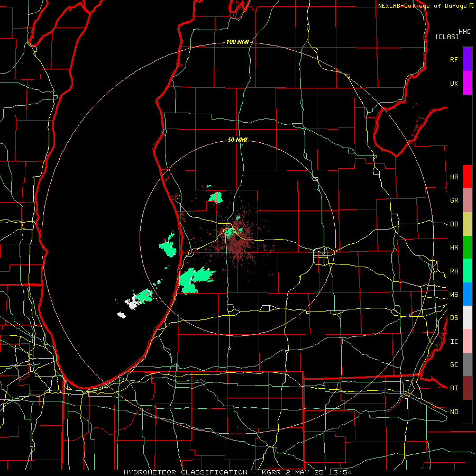The image size is (476, 476).
Task: Click the green rain echo north of radar
Action: [x=216, y=198]
